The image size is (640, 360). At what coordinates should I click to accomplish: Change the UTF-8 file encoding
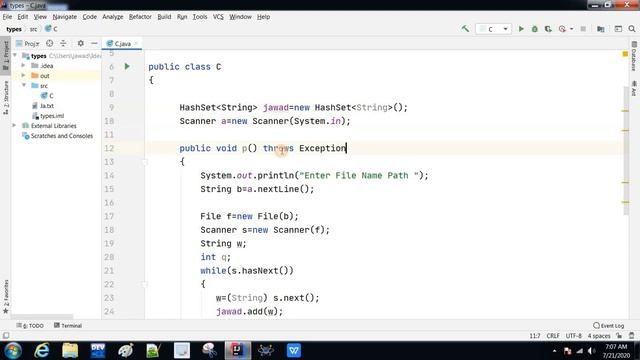tap(573, 336)
